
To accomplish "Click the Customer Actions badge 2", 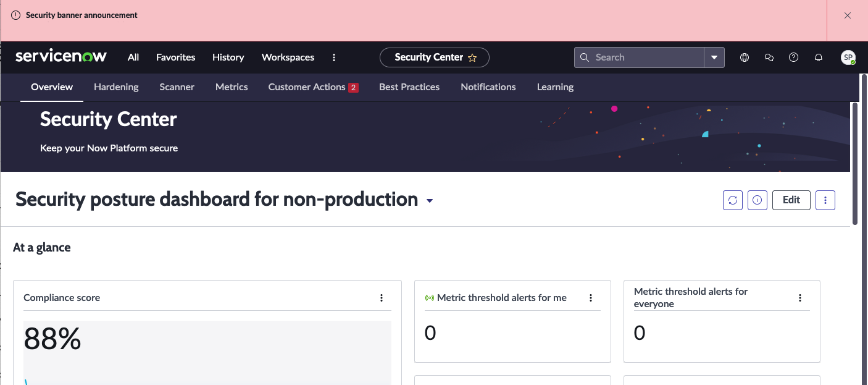I will (x=354, y=88).
